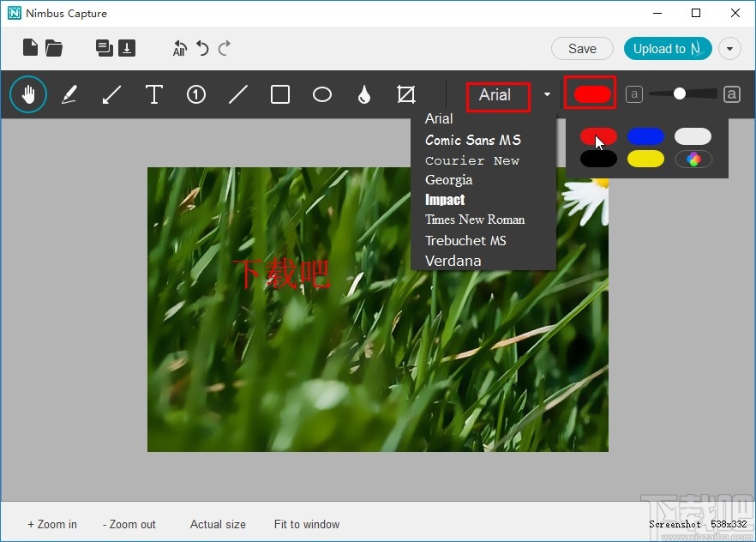This screenshot has height=542, width=756.
Task: Open the dropdown next to Upload
Action: [x=729, y=49]
